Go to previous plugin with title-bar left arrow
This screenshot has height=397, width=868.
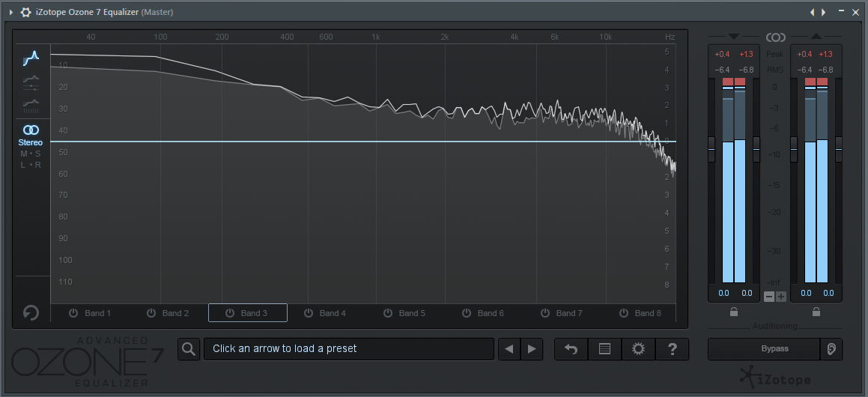point(813,12)
